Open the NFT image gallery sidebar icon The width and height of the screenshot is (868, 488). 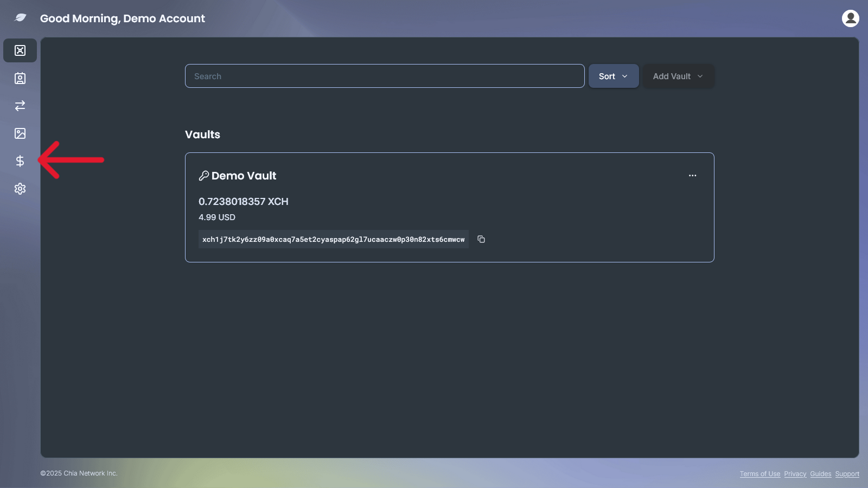point(20,133)
